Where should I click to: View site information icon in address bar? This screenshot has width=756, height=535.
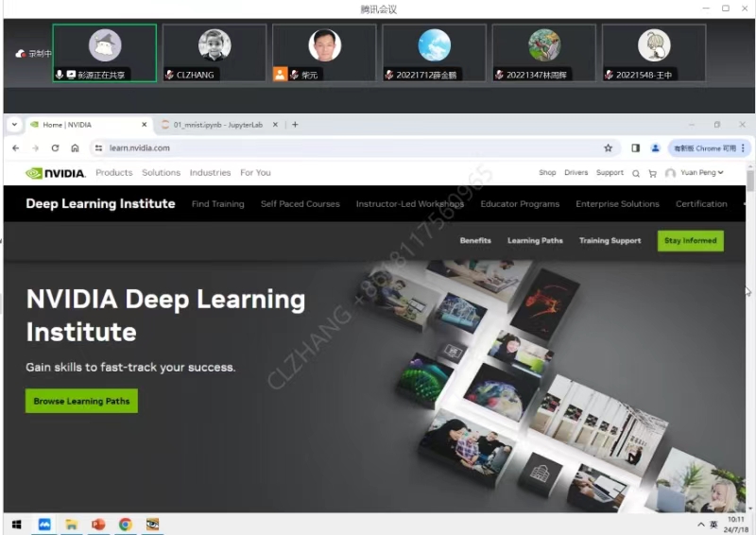99,148
